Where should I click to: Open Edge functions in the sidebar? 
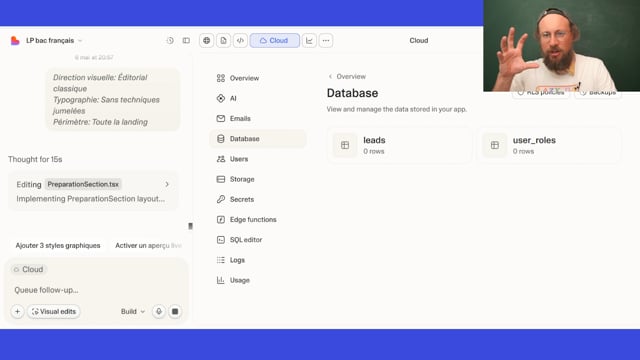[258, 220]
